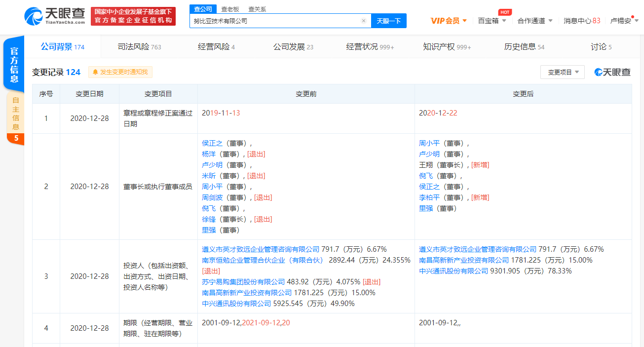Open 里强 in the 变更后 column
The width and height of the screenshot is (644, 347).
(426, 208)
